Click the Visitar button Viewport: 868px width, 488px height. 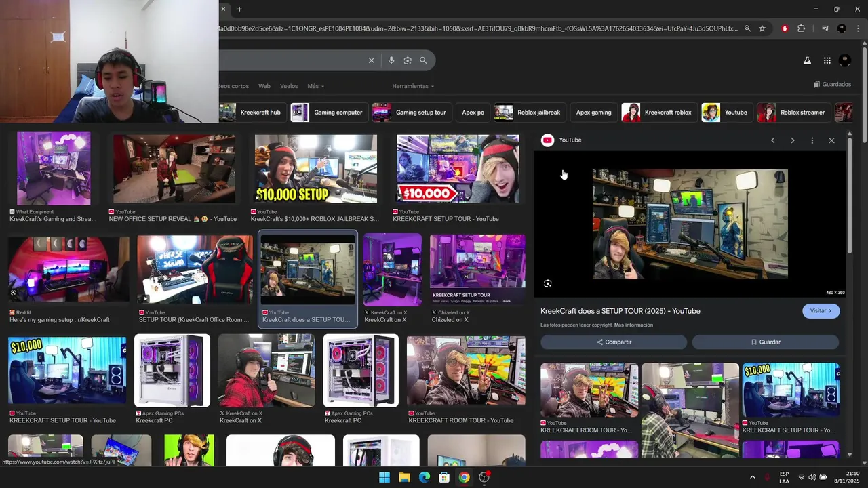[x=821, y=311]
